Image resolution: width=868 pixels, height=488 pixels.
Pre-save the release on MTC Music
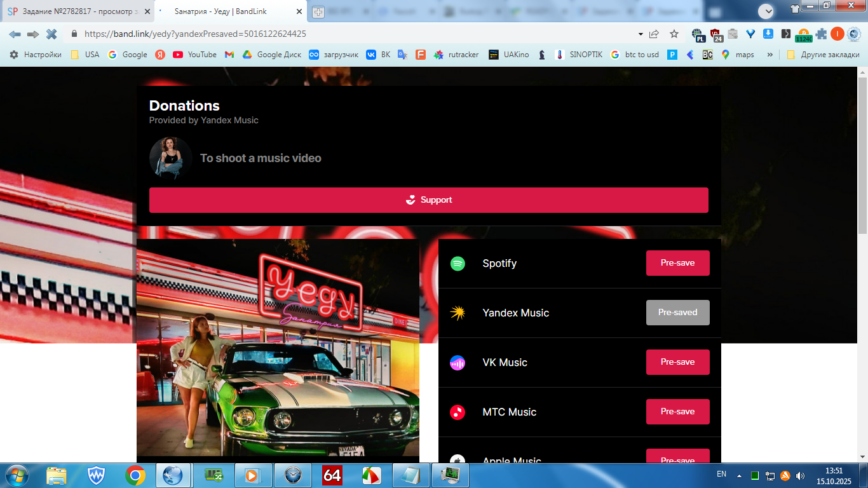pos(677,412)
